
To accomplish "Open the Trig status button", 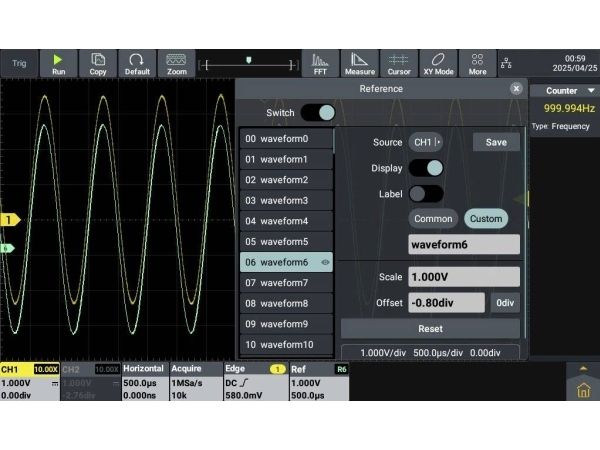I will click(x=19, y=64).
